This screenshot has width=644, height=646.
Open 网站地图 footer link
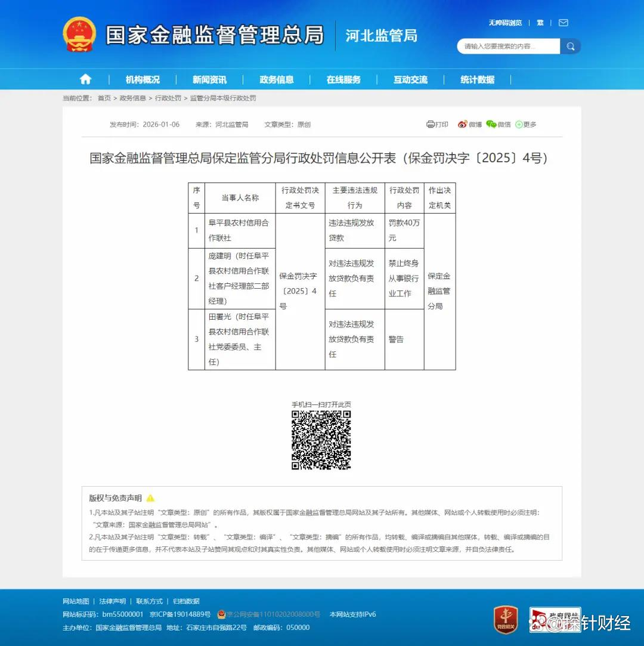click(76, 601)
